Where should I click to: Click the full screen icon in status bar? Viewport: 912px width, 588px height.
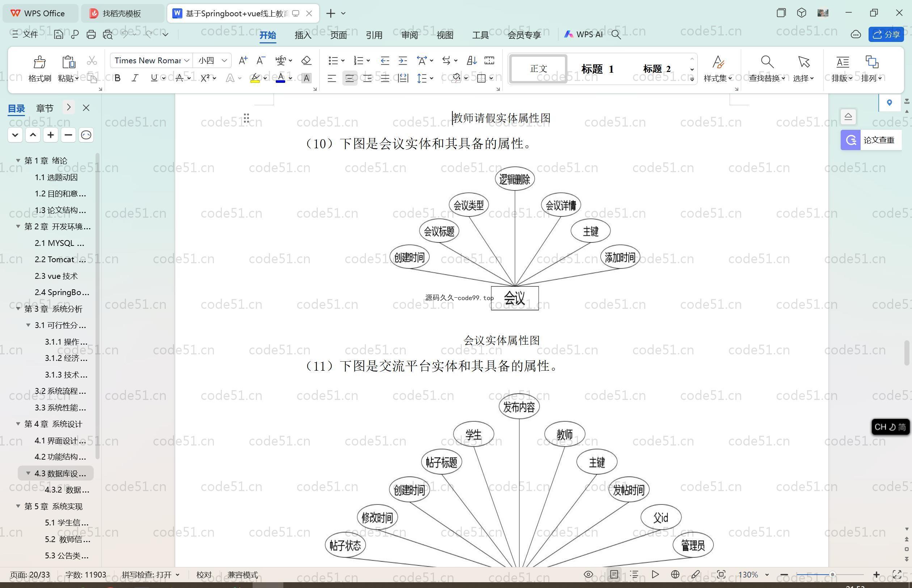click(x=897, y=574)
